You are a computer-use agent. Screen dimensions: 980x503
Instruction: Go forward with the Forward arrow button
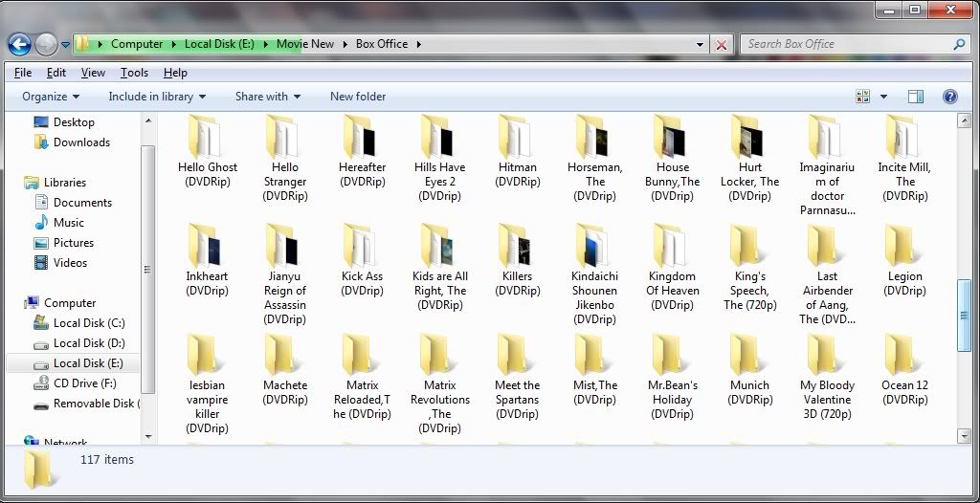46,44
